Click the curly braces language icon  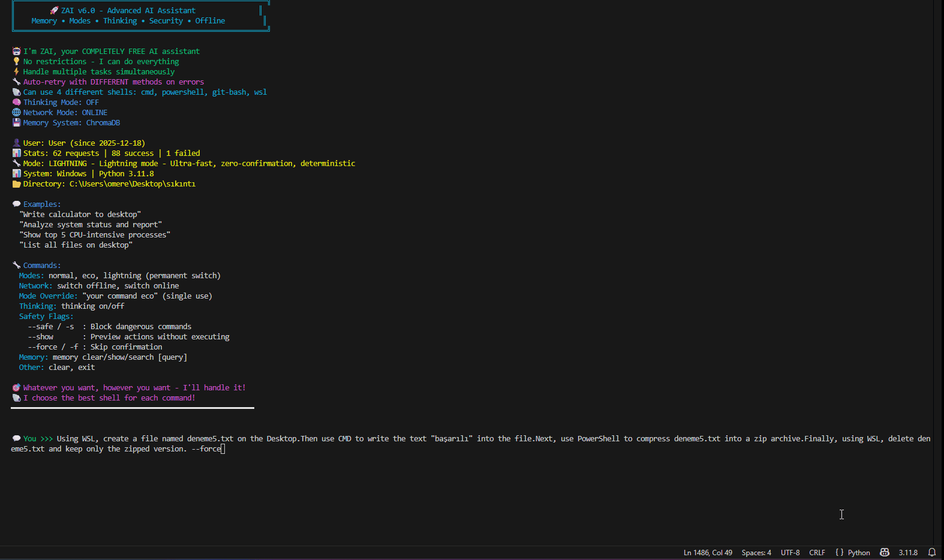(839, 552)
